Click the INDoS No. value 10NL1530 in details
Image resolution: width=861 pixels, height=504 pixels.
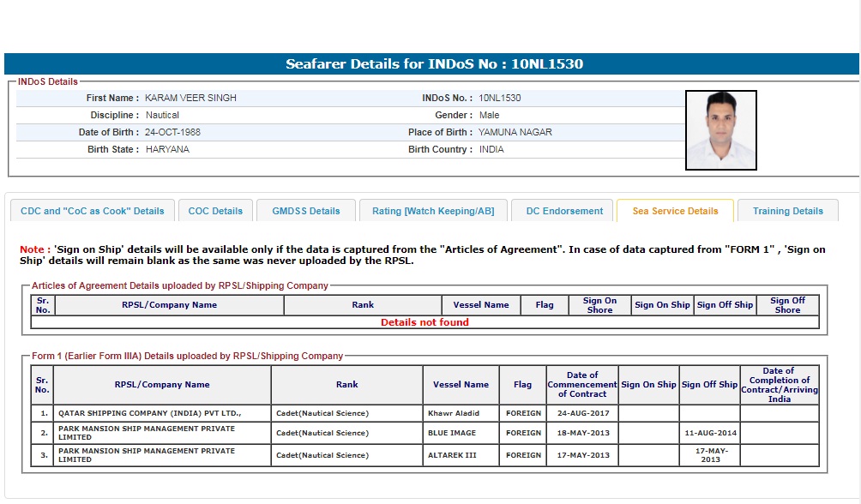pyautogui.click(x=499, y=98)
